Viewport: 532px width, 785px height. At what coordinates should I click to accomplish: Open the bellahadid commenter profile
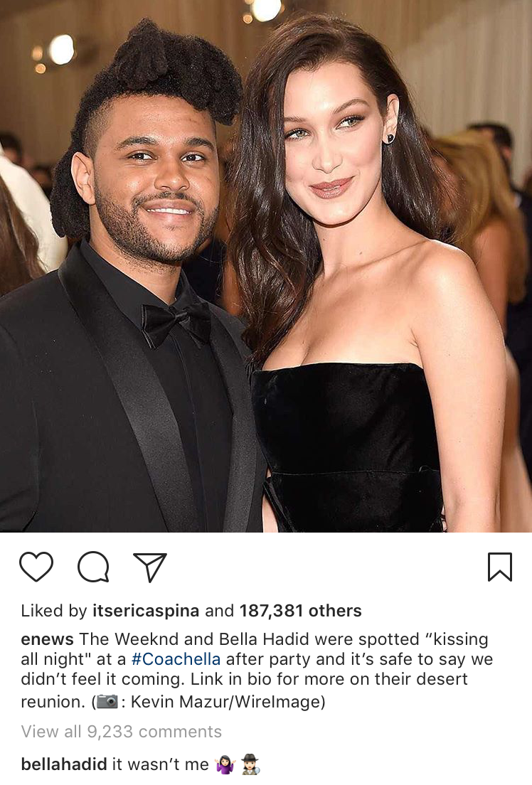pos(64,764)
